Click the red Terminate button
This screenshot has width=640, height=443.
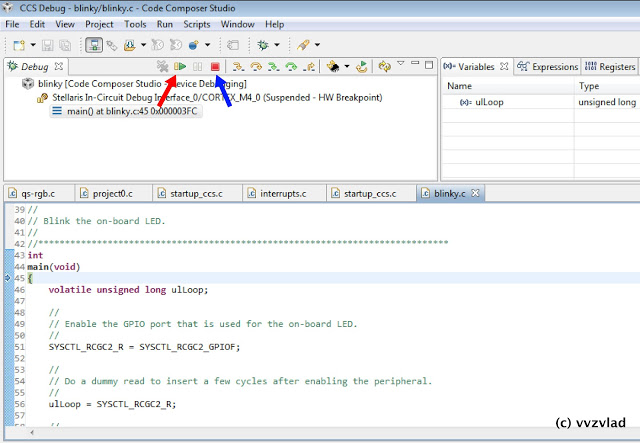click(215, 66)
